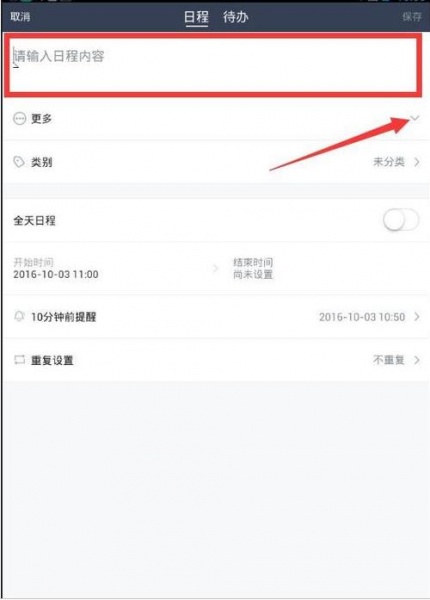Click the 更多 ellipsis circle icon
This screenshot has height=600, width=430.
pyautogui.click(x=20, y=119)
